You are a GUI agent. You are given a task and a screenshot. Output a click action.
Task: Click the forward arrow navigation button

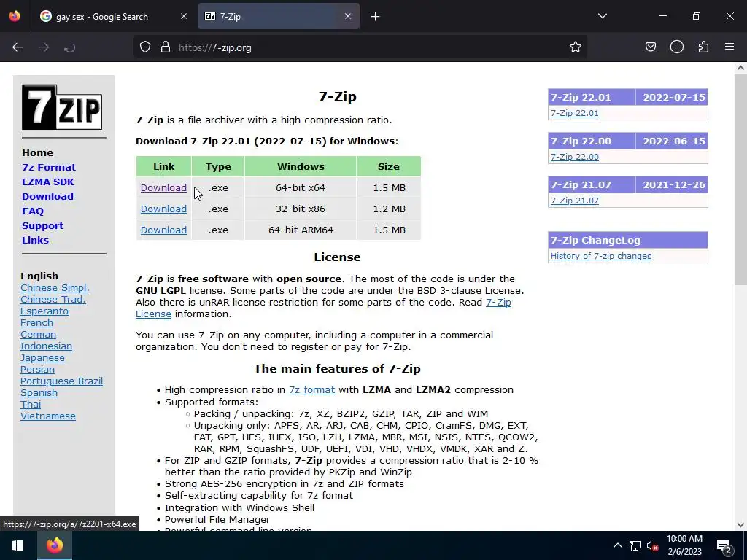pos(44,47)
